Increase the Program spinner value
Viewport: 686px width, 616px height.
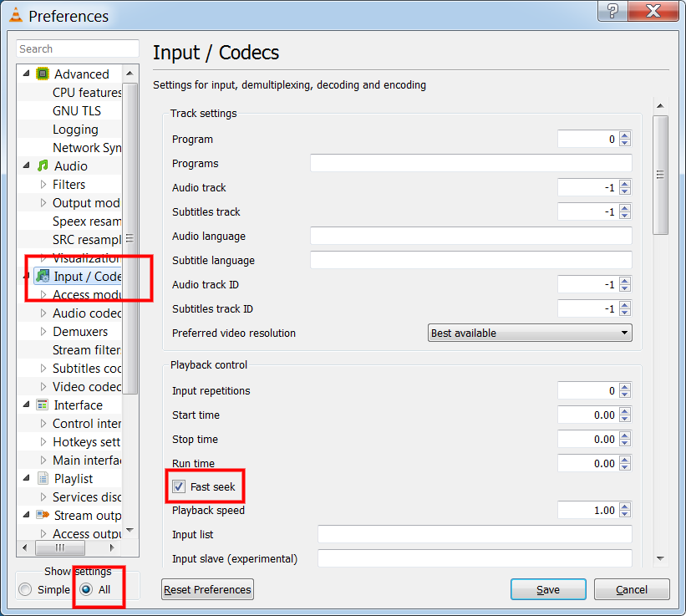tap(625, 135)
